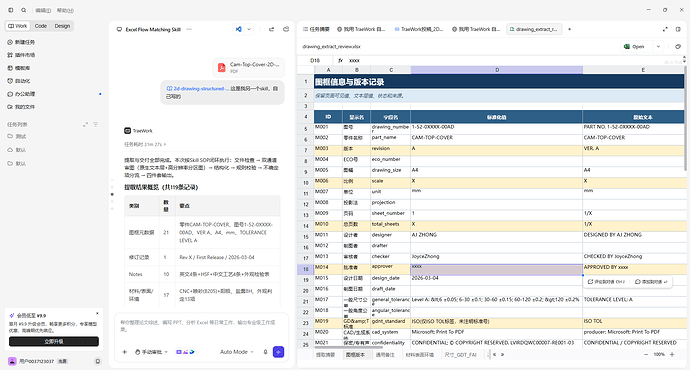The image size is (690, 370).
Task: Switch to Design mode
Action: coord(62,26)
